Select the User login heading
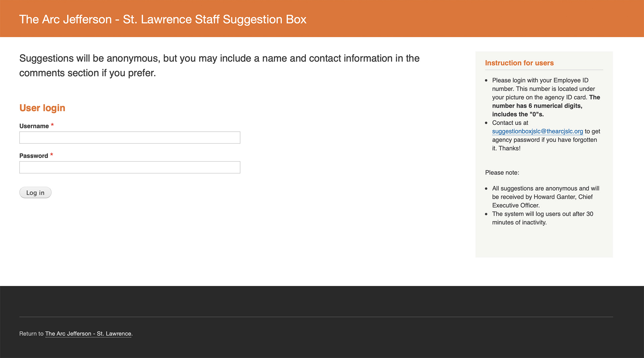 [x=42, y=108]
